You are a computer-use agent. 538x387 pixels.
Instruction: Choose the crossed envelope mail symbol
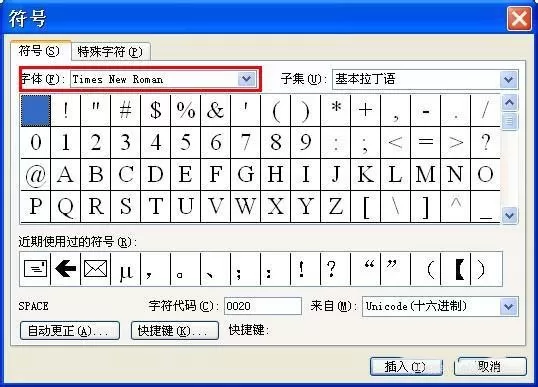click(x=95, y=269)
